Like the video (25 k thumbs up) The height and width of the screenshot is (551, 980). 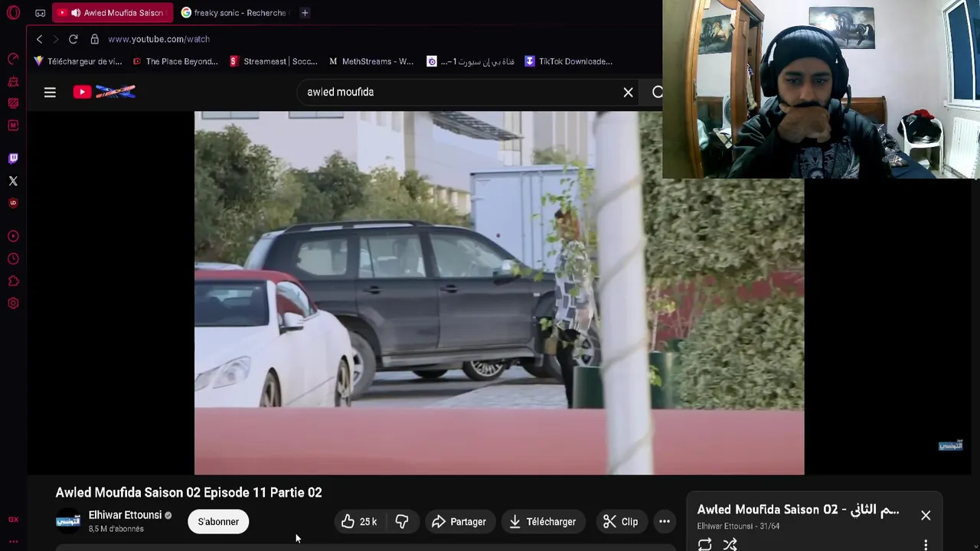click(x=359, y=521)
